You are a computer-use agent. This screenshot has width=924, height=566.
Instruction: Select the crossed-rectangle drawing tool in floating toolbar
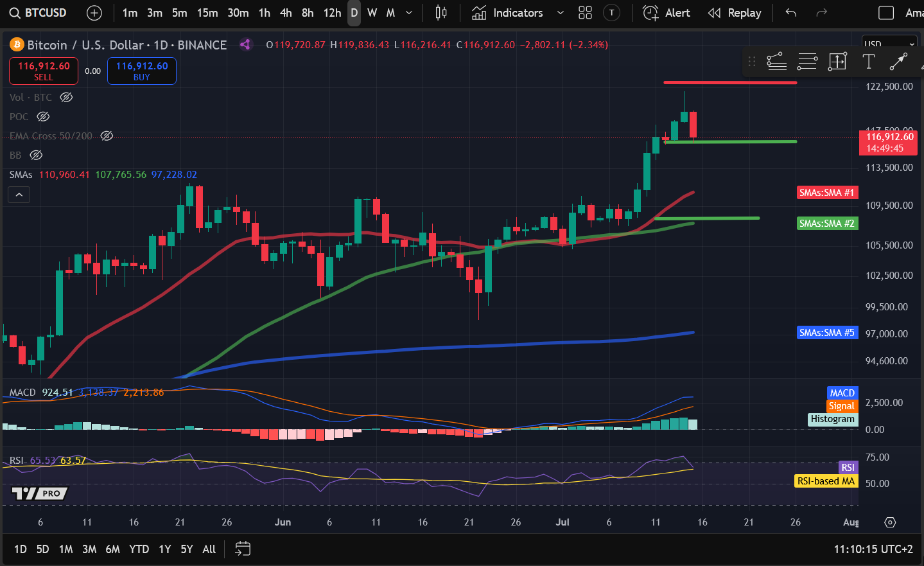click(x=838, y=62)
